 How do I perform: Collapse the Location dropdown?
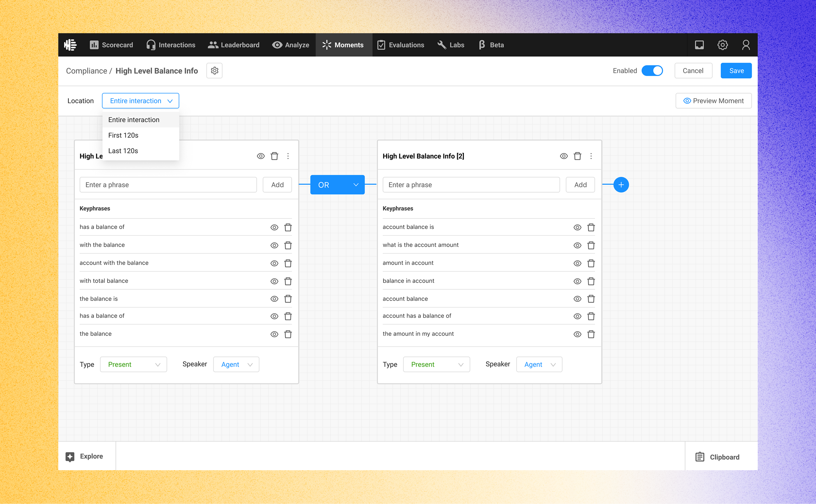pos(140,101)
